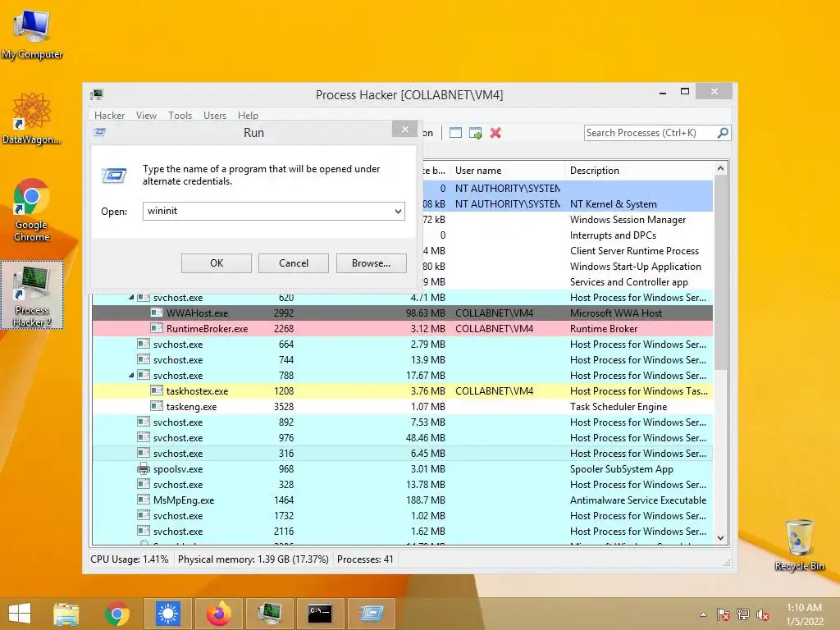Open the Users menu
Image resolution: width=840 pixels, height=630 pixels.
coord(215,115)
